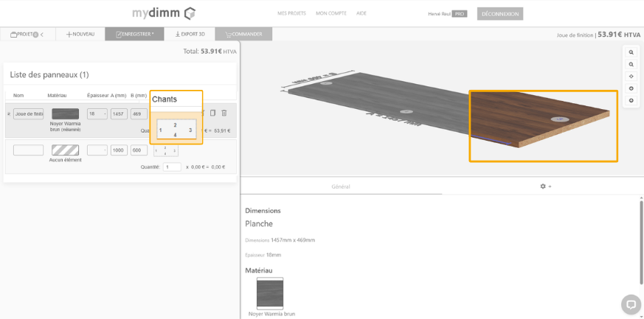The image size is (644, 319).
Task: Duplicate the Joue de finition panel
Action: click(x=212, y=113)
